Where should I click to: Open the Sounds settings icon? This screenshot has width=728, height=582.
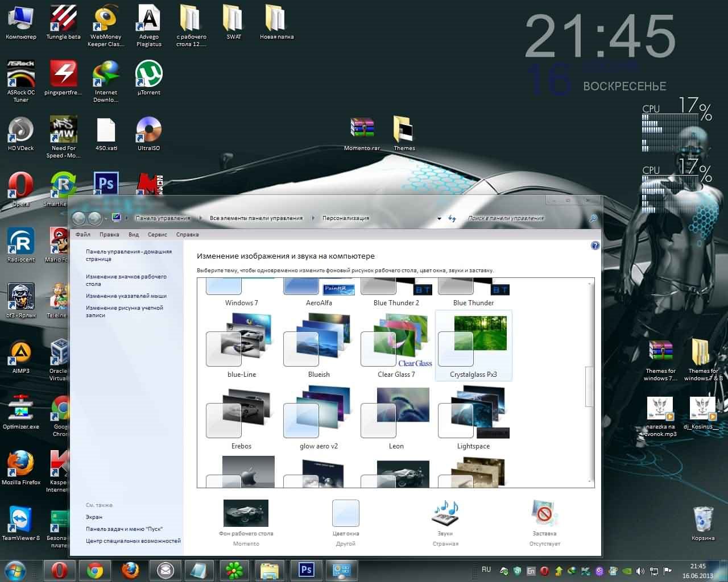coord(445,514)
